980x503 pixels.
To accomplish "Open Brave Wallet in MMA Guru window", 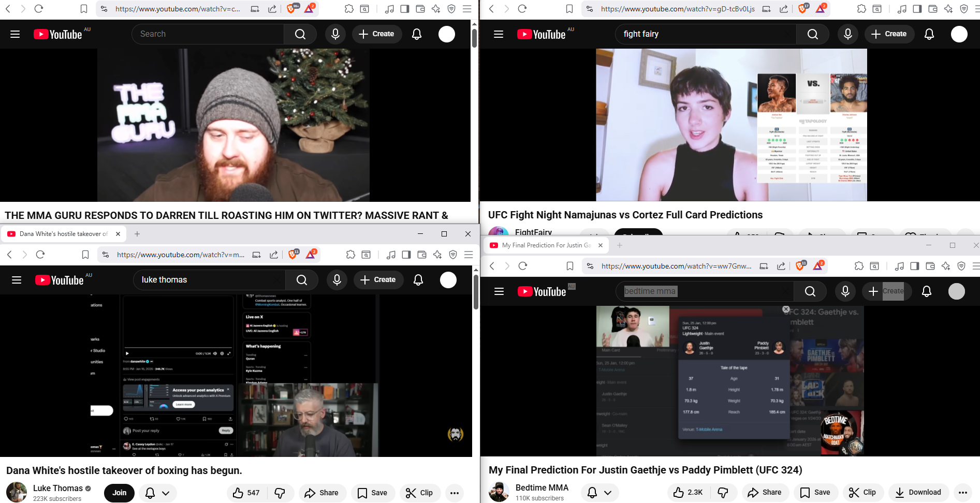I will (x=420, y=9).
